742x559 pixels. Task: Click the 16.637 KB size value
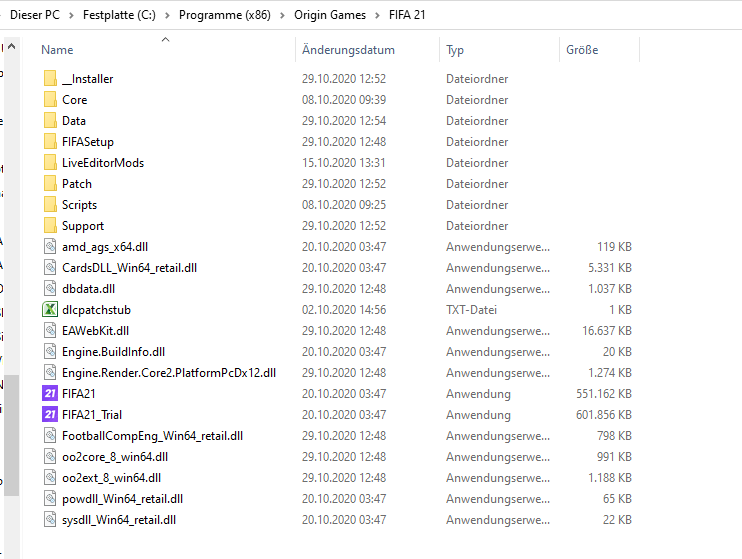click(607, 330)
